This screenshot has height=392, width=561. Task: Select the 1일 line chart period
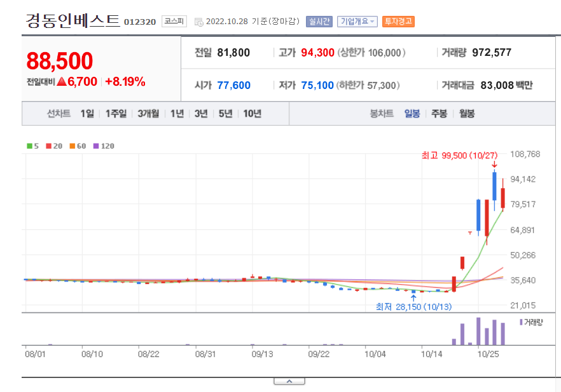click(x=87, y=114)
